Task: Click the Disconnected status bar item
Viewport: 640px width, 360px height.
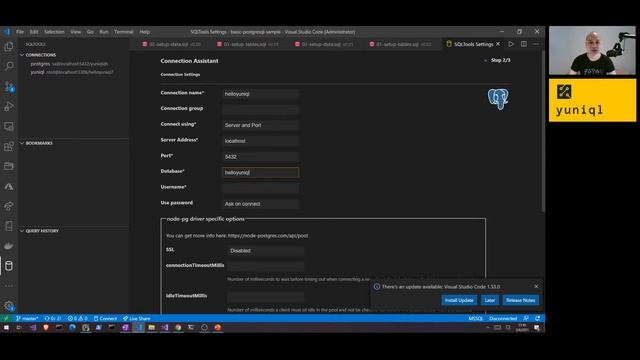Action: click(x=503, y=318)
